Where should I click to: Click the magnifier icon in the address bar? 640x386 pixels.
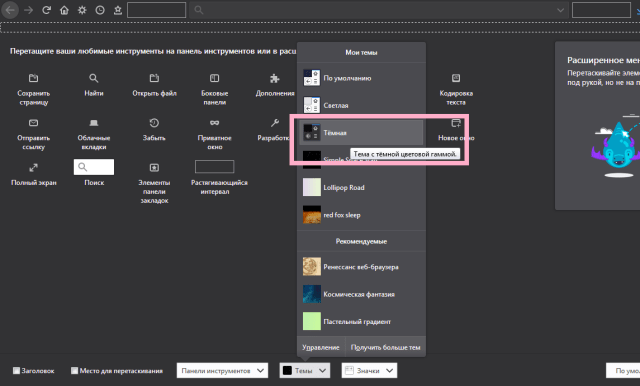point(199,10)
